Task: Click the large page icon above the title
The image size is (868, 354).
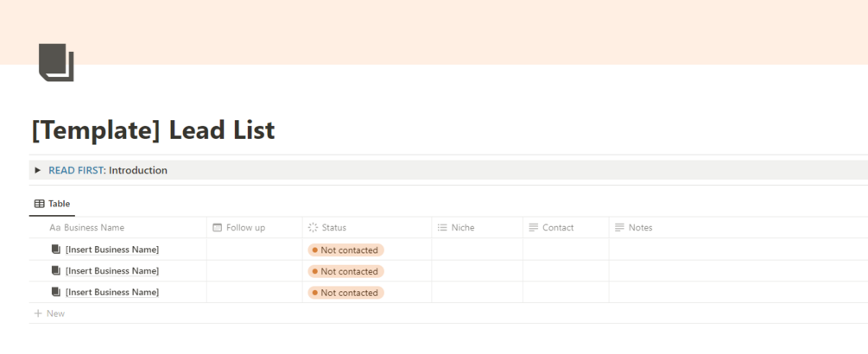Action: point(56,62)
